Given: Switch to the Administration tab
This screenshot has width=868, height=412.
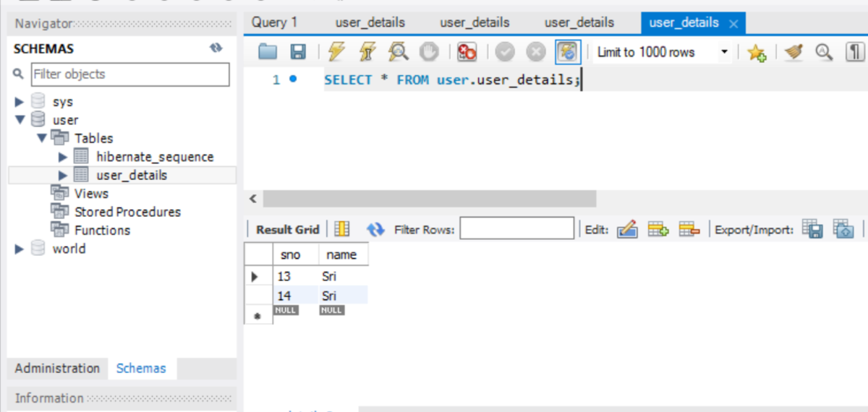Looking at the screenshot, I should (57, 368).
